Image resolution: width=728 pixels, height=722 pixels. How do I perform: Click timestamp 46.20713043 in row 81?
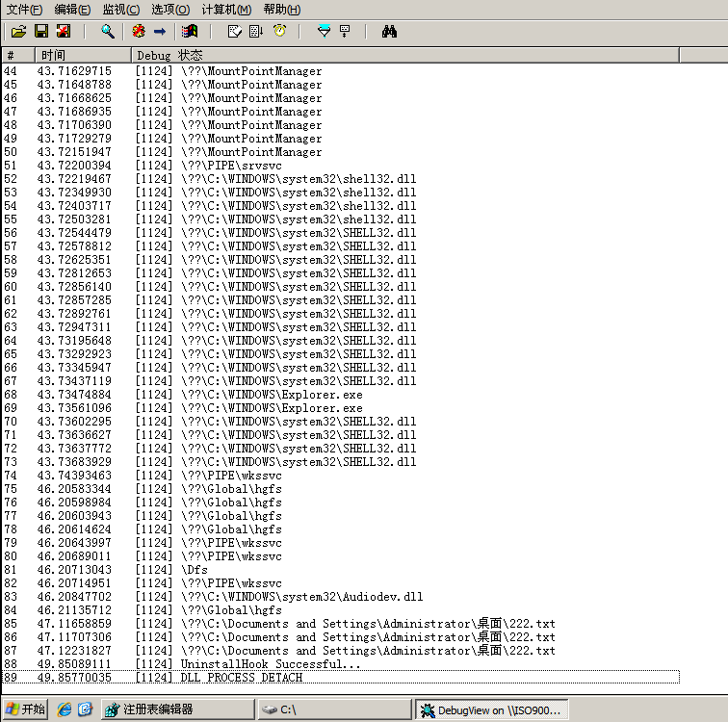(x=74, y=569)
